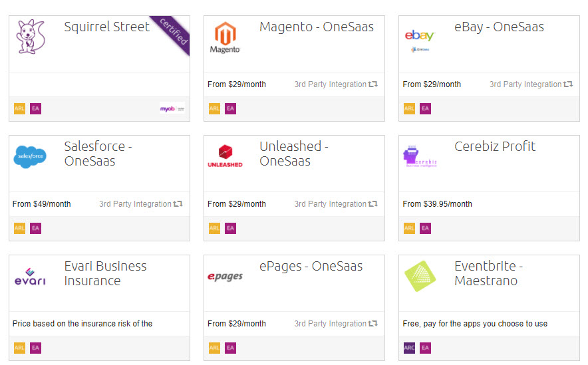The height and width of the screenshot is (365, 588).
Task: Click the Squirrel Street squirrel logo
Action: tap(31, 37)
